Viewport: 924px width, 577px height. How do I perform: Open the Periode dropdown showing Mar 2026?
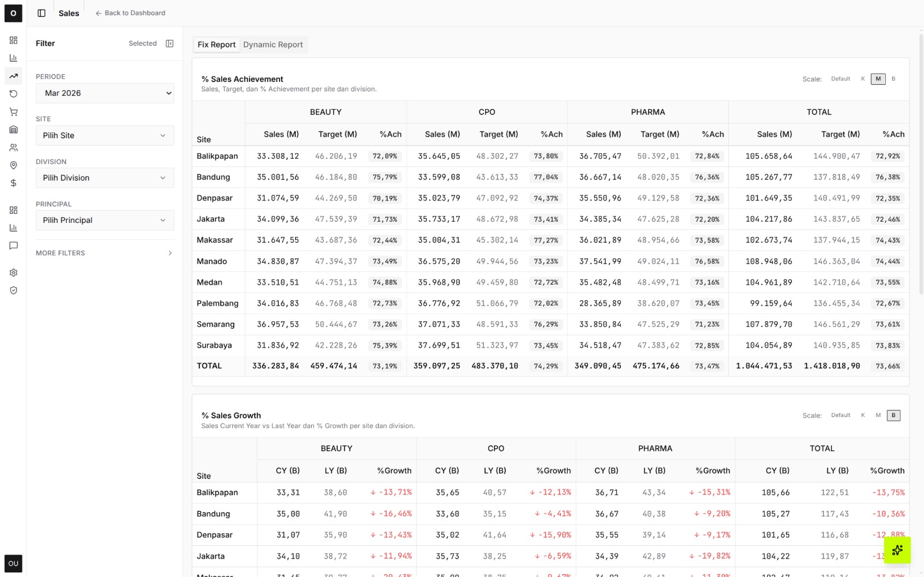click(105, 93)
